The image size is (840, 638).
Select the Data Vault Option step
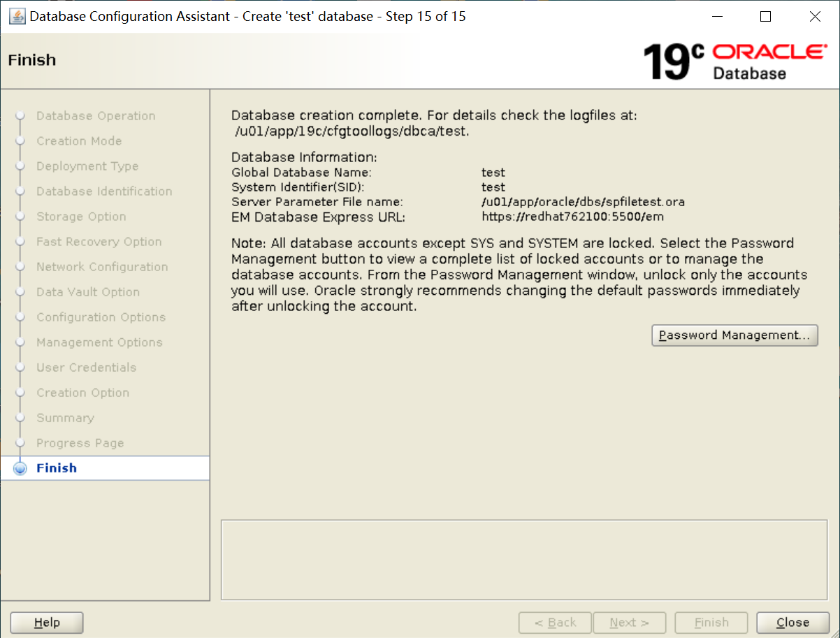tap(88, 292)
